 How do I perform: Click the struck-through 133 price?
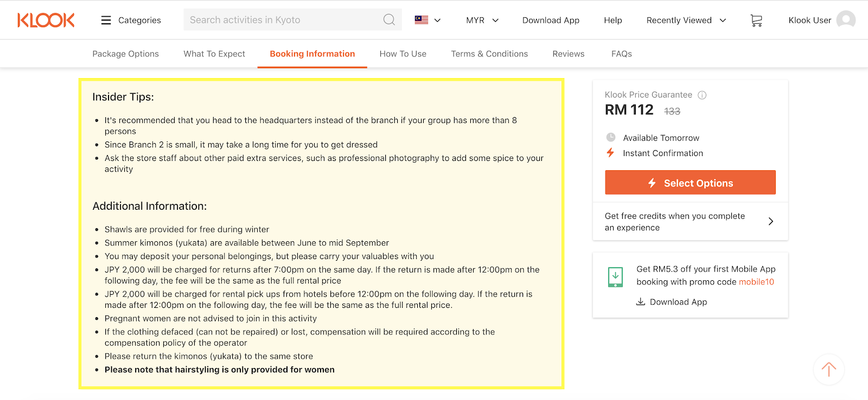[x=672, y=111]
